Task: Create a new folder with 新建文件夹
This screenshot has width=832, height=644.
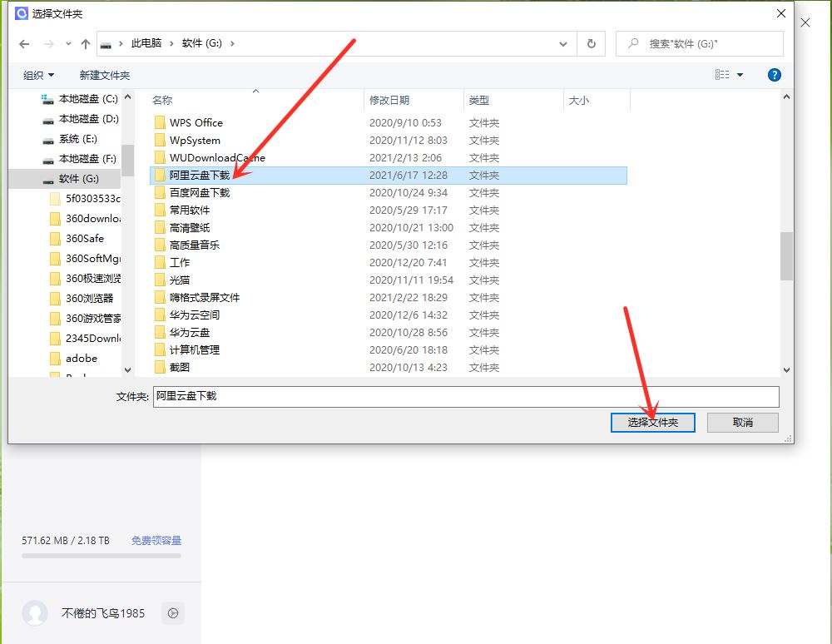Action: pyautogui.click(x=105, y=76)
